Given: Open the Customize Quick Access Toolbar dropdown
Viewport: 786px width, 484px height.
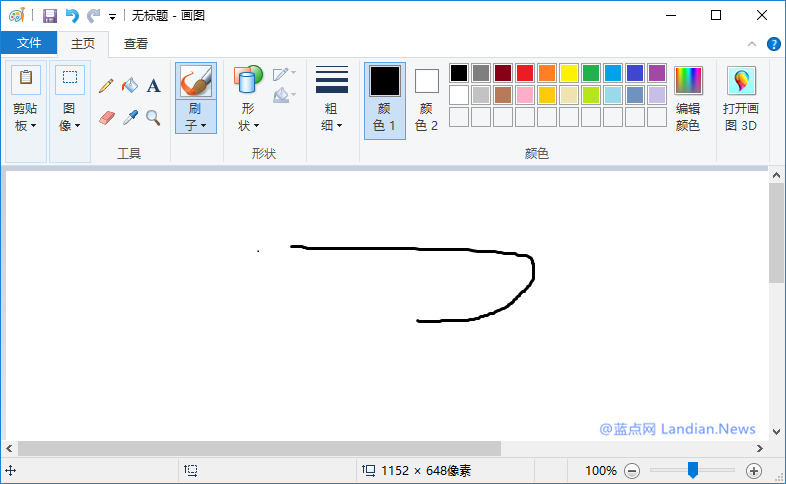Looking at the screenshot, I should pyautogui.click(x=112, y=17).
